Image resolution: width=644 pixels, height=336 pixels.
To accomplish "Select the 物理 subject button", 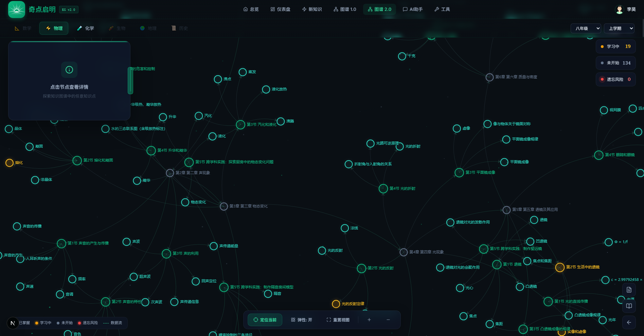I will pos(54,28).
